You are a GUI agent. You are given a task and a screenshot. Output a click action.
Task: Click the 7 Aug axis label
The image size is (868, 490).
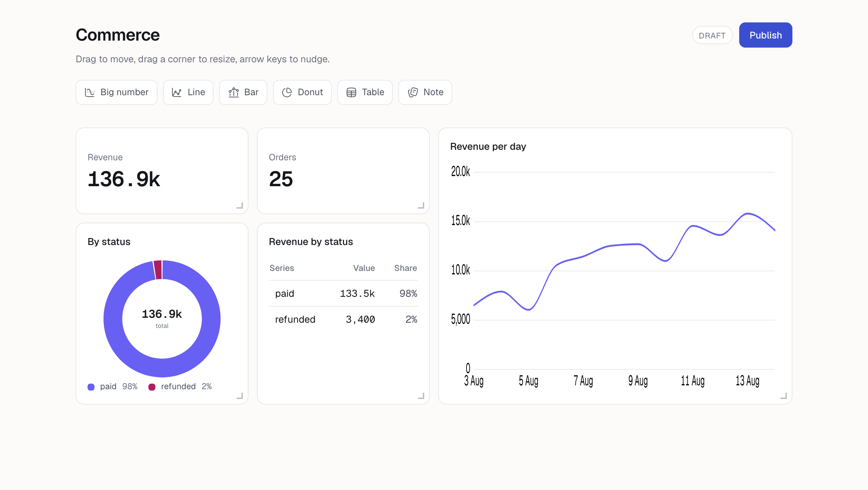click(x=583, y=381)
